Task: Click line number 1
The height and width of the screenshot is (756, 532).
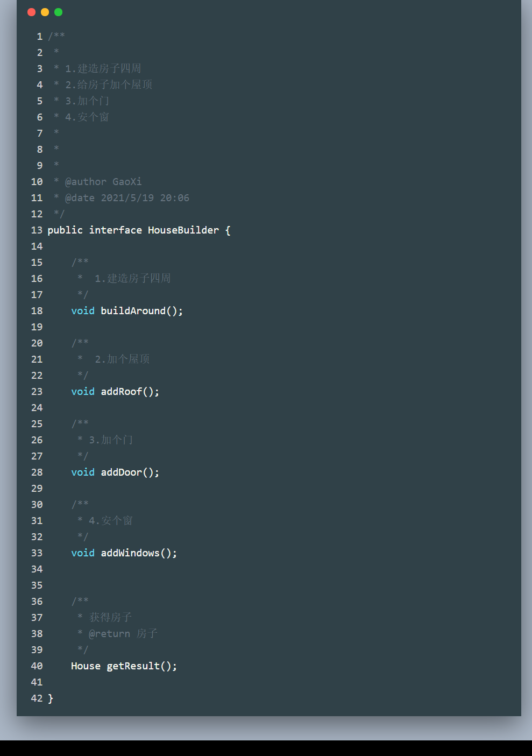Action: (x=40, y=37)
